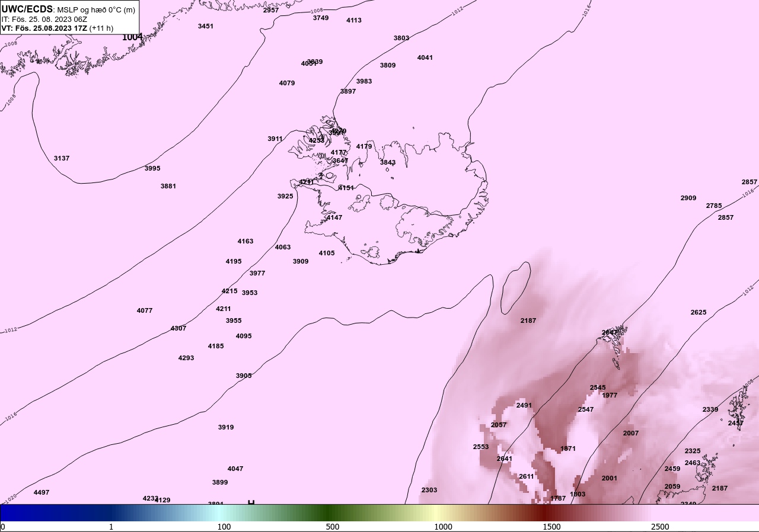Click the height value 4497

(42, 492)
